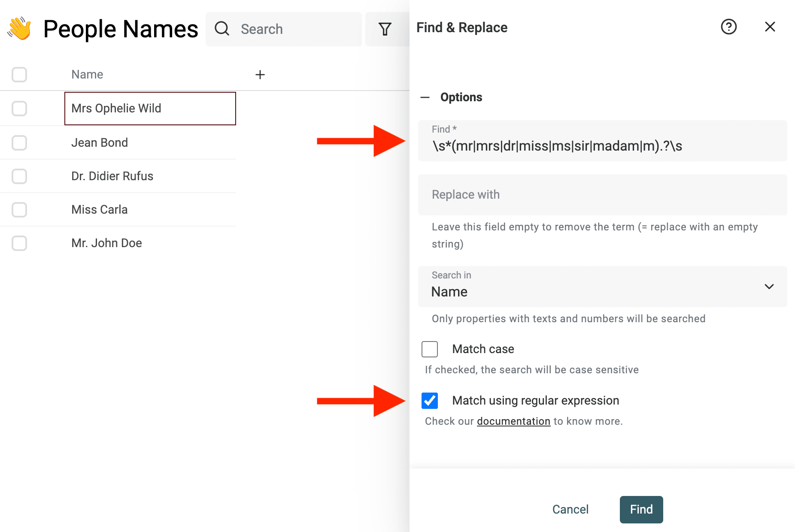Viewport: 795px width, 532px height.
Task: Select the Mrs Ophelie Wild cell
Action: click(150, 109)
